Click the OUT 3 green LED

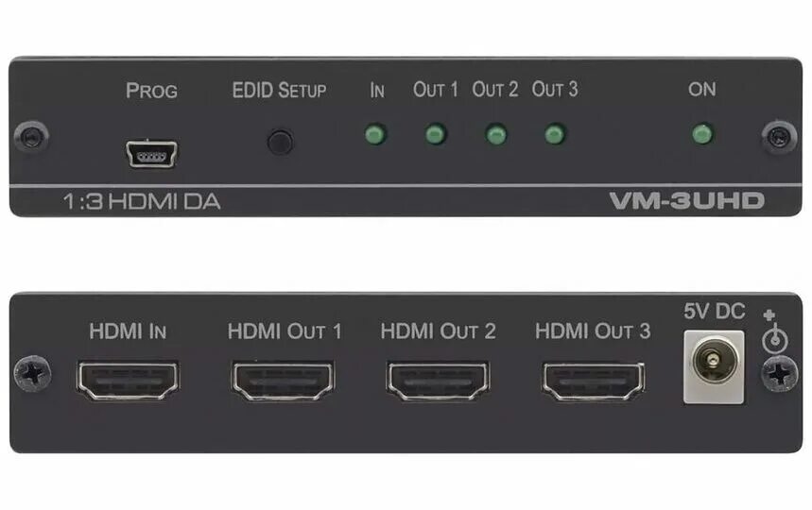555,134
